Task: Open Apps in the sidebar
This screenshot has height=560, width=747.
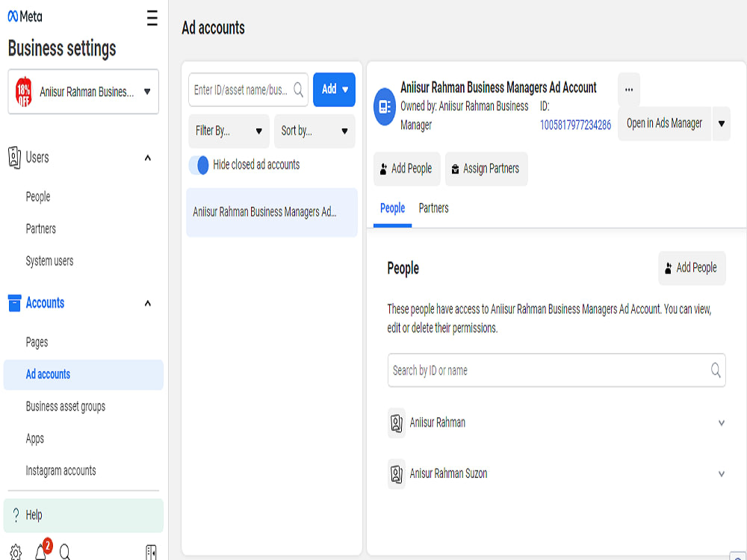Action: [35, 438]
